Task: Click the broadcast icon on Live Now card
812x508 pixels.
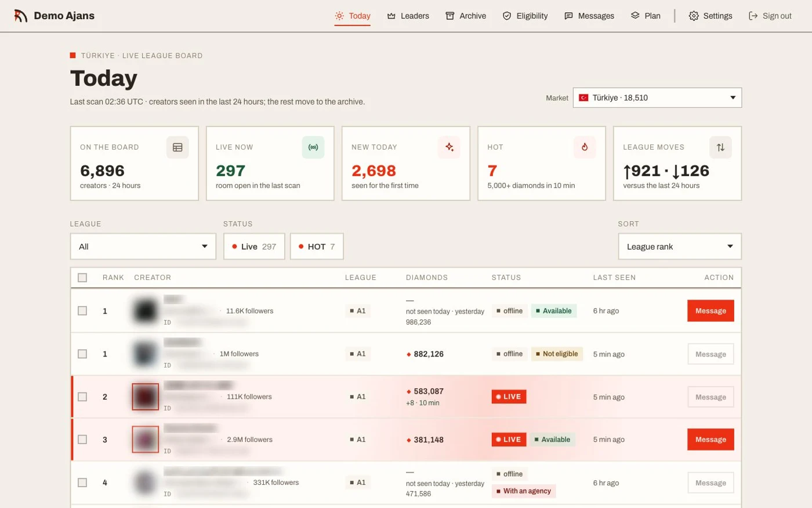Action: 313,147
